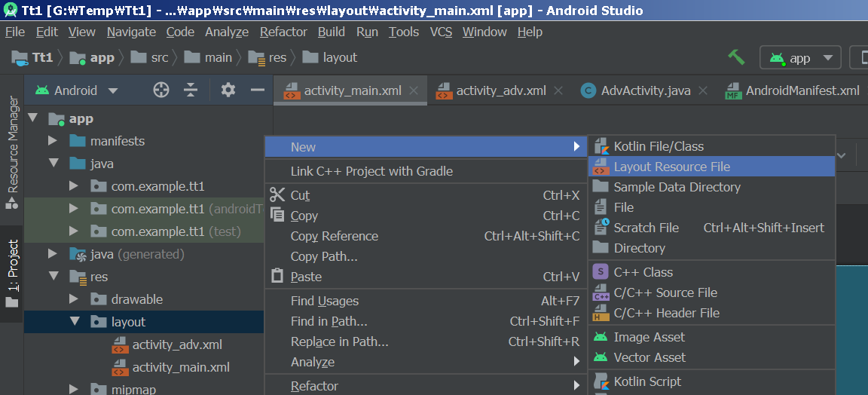Viewport: 868px width, 395px height.
Task: Expand the mipmap folder
Action: pyautogui.click(x=74, y=389)
